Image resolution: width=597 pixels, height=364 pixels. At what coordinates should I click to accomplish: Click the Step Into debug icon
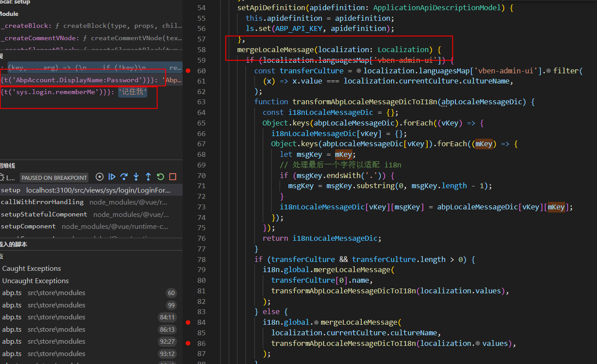[x=136, y=177]
